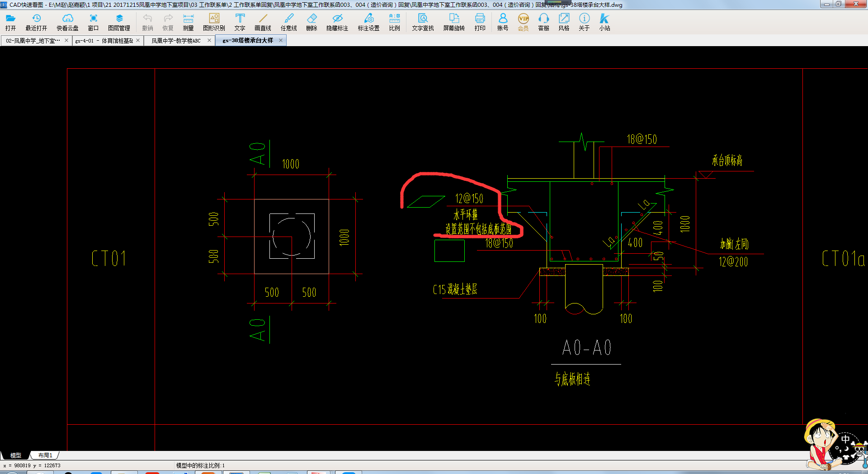Close the 02-凤凰中学_地下室 tab

[x=66, y=40]
